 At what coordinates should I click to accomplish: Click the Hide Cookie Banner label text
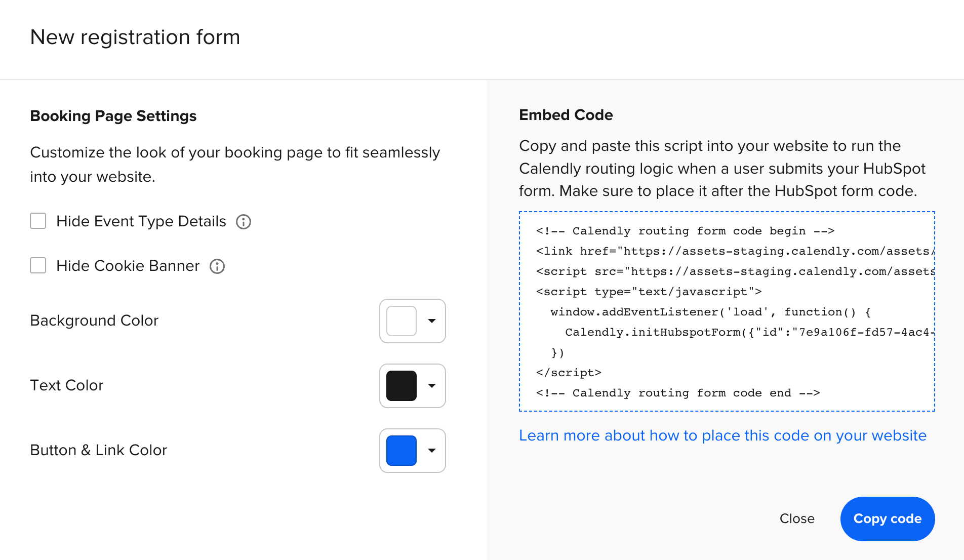pos(128,266)
